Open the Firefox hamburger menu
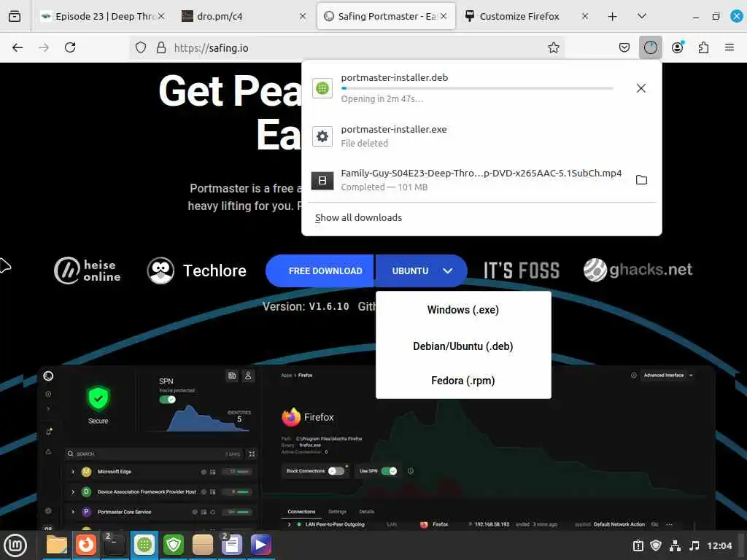747x560 pixels. 729,47
